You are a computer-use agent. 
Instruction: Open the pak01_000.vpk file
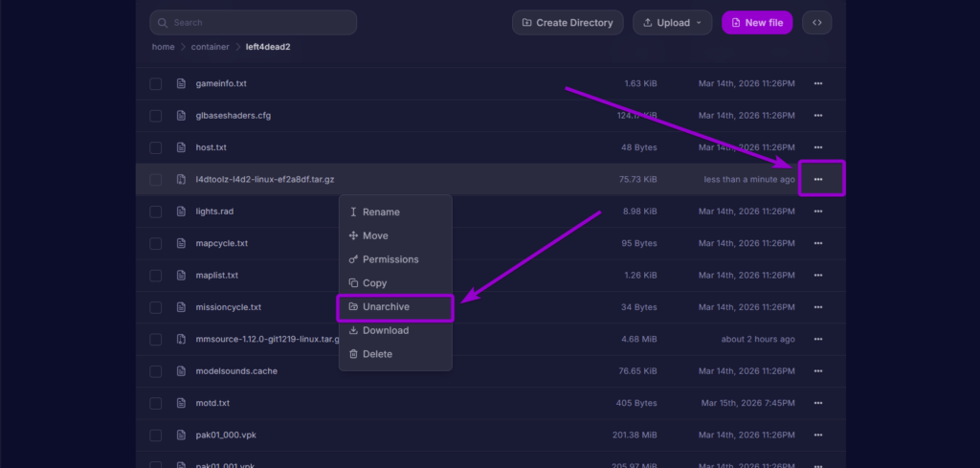pyautogui.click(x=226, y=435)
